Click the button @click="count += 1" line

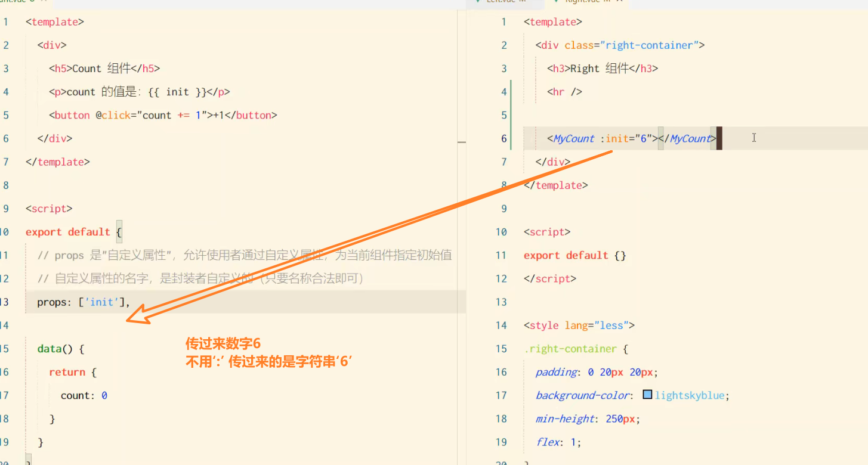[163, 115]
